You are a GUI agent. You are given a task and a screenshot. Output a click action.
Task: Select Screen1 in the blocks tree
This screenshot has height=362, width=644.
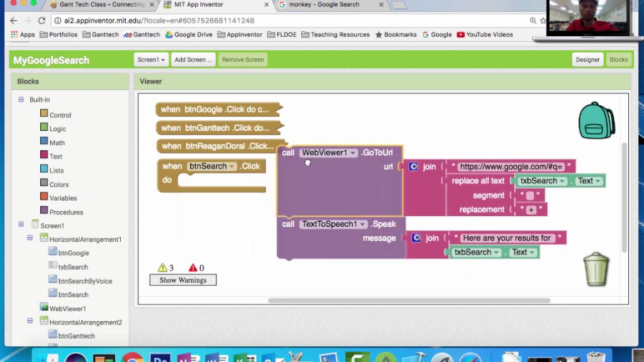tap(52, 226)
